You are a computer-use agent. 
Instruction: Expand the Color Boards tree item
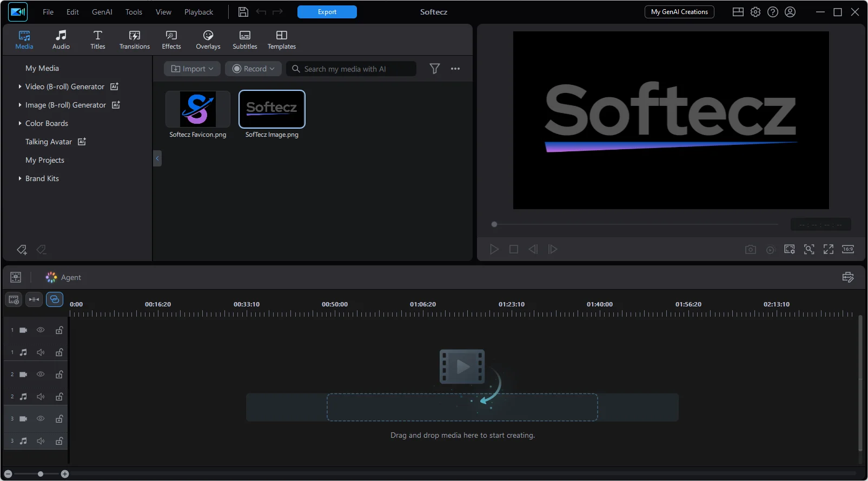tap(20, 123)
